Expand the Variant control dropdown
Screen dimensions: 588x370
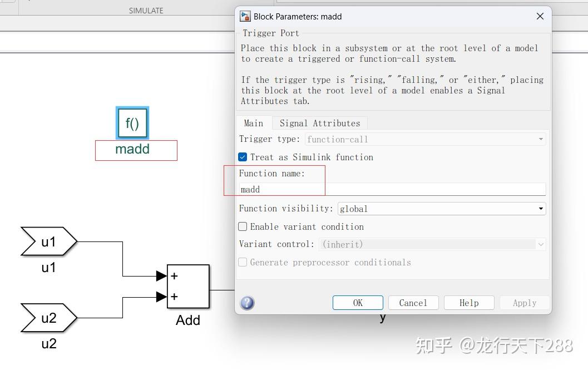pos(539,244)
